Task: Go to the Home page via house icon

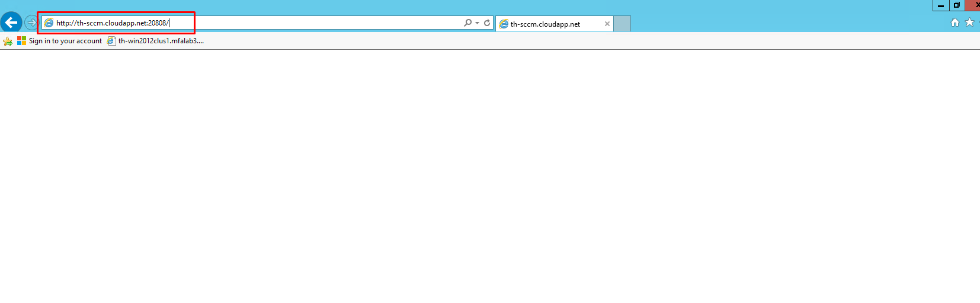Action: (955, 23)
